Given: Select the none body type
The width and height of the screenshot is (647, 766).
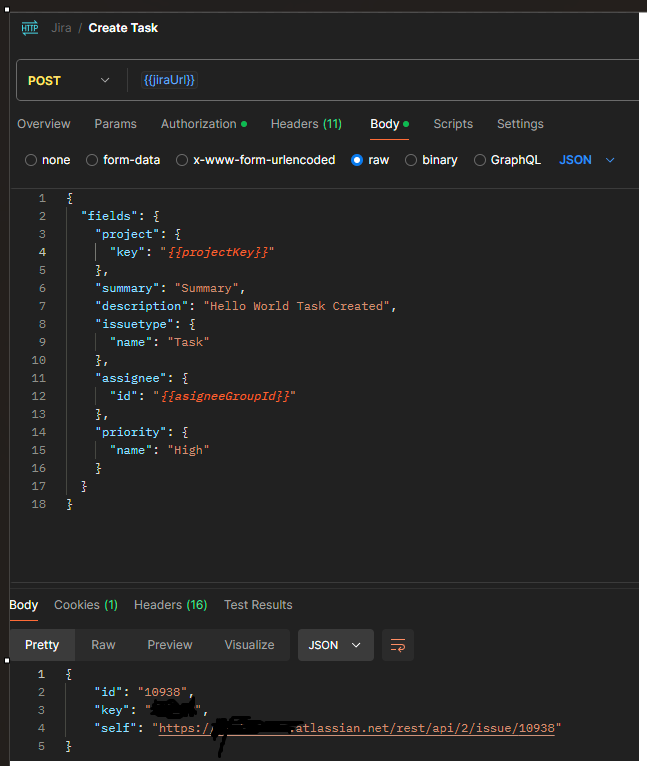Looking at the screenshot, I should click(x=47, y=160).
